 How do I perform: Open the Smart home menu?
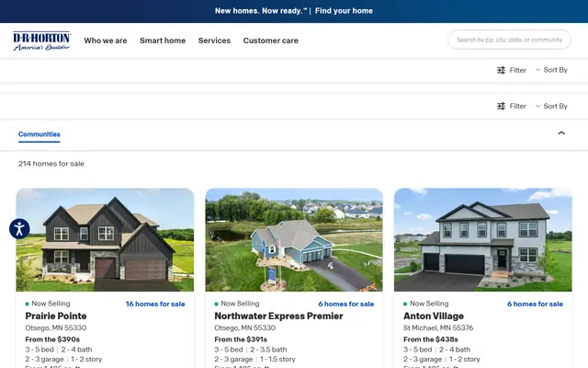tap(163, 40)
